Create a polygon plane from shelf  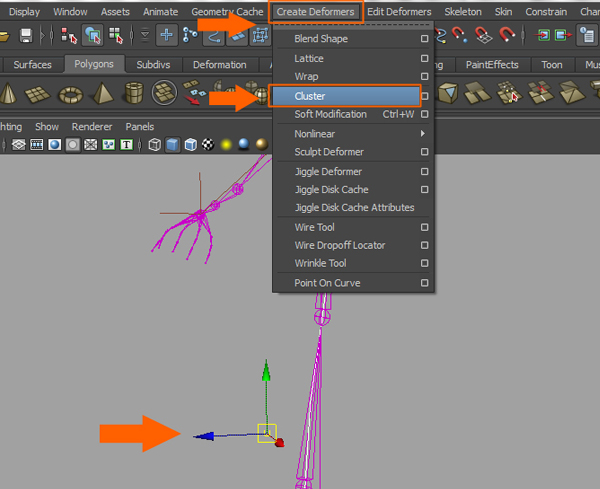pos(37,94)
